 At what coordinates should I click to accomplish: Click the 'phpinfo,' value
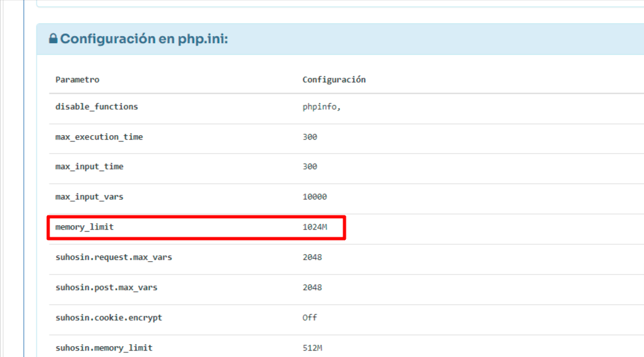click(x=321, y=107)
